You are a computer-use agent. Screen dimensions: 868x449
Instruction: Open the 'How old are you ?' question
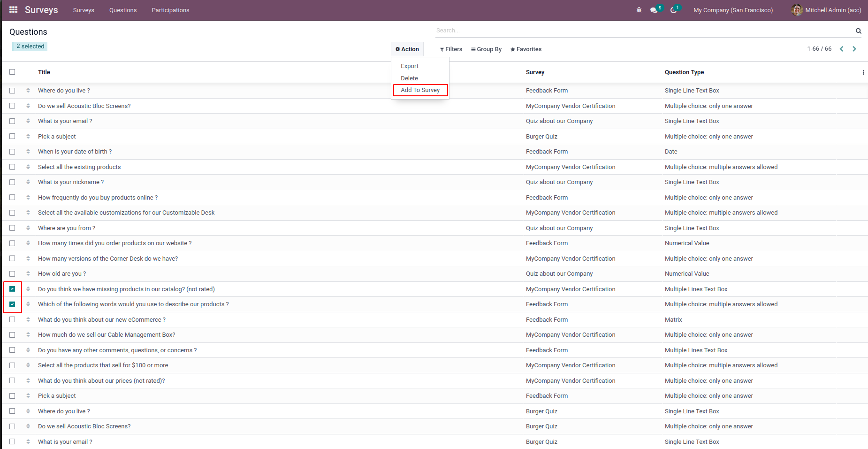click(x=62, y=274)
